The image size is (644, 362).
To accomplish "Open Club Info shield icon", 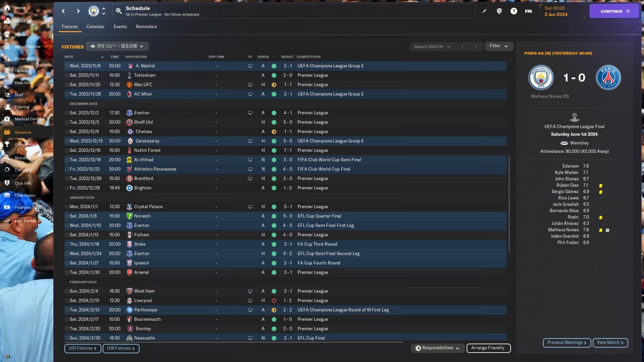I will 7,183.
